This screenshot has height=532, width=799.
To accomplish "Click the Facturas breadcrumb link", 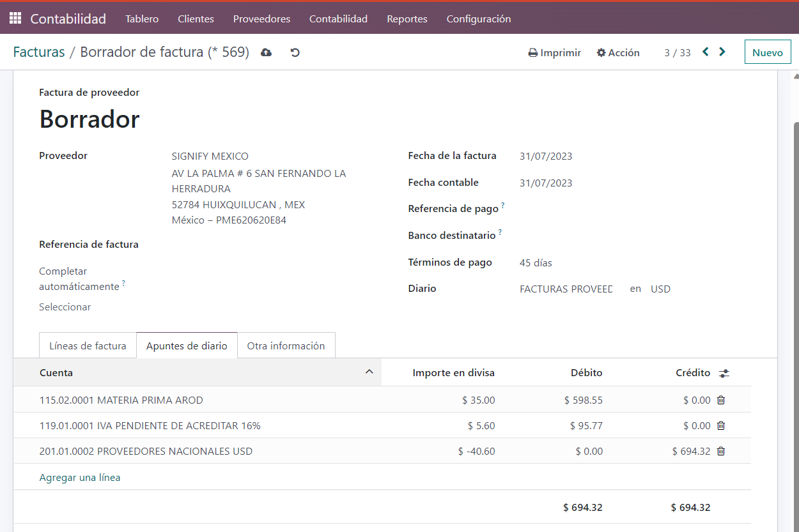I will click(39, 52).
